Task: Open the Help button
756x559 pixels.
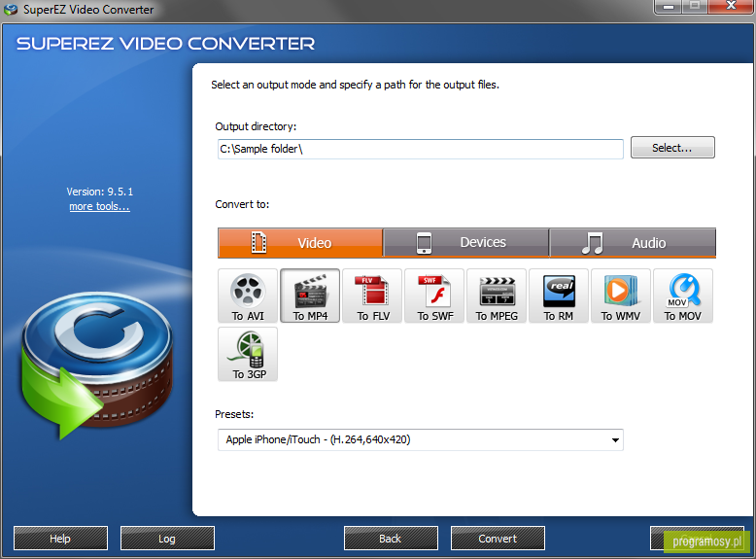Action: pyautogui.click(x=60, y=539)
